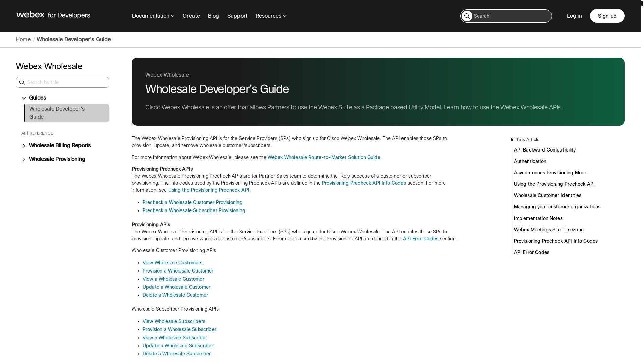Open Using the Provisioning Precheck API link

(x=209, y=190)
